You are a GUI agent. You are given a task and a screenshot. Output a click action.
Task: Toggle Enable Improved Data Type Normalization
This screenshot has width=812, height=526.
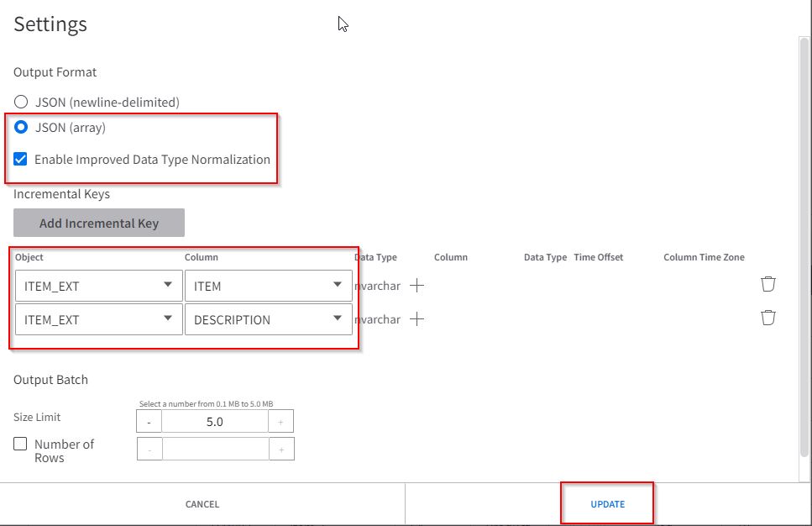pyautogui.click(x=21, y=159)
